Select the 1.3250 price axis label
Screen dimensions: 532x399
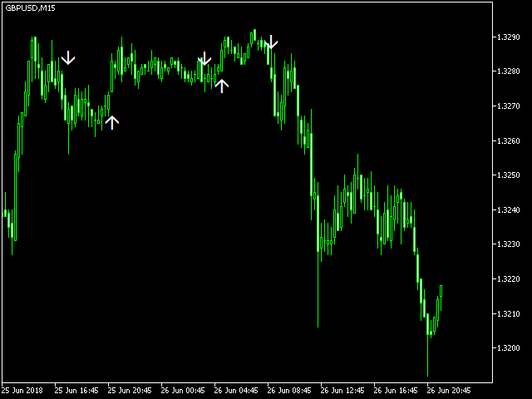[x=508, y=175]
